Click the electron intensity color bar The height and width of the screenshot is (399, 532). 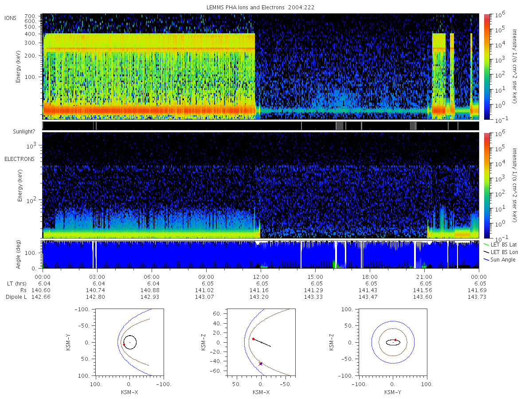point(487,185)
